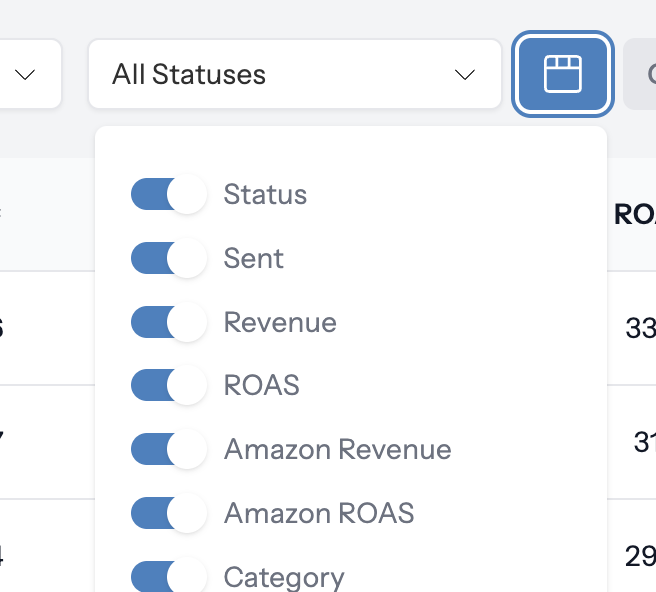656x592 pixels.
Task: Select the table cell starting with 29
Action: tap(639, 555)
